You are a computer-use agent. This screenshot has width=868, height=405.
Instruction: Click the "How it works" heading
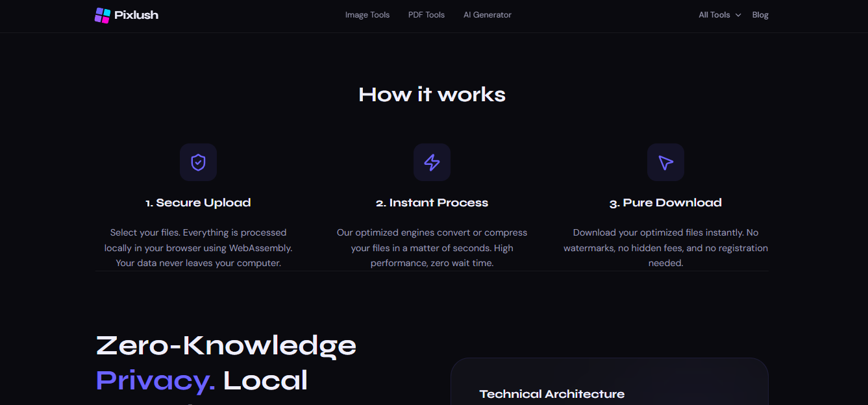(x=432, y=95)
